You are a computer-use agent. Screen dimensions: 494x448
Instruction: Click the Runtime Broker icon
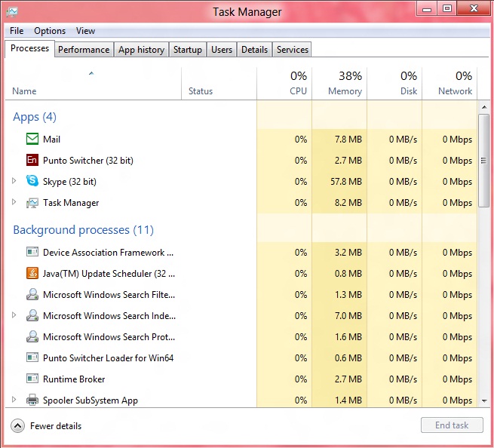click(32, 379)
